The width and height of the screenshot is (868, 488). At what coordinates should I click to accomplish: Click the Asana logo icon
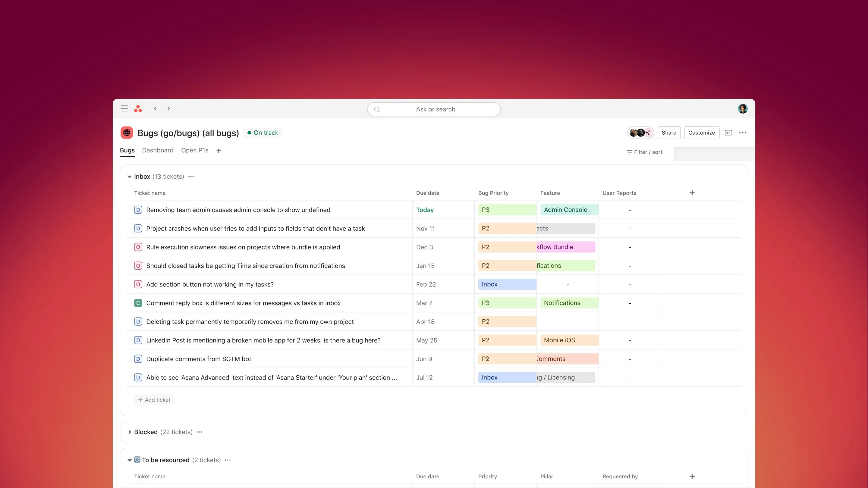(x=138, y=108)
